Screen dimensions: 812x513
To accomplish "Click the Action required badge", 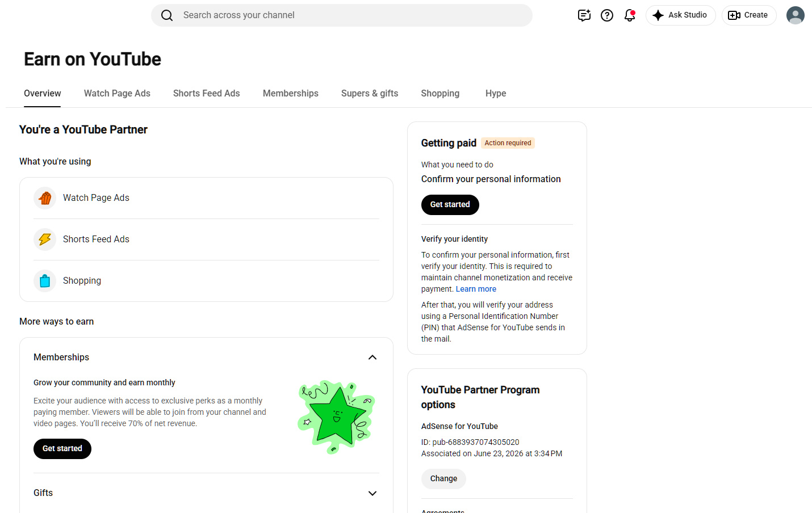I will pyautogui.click(x=508, y=143).
